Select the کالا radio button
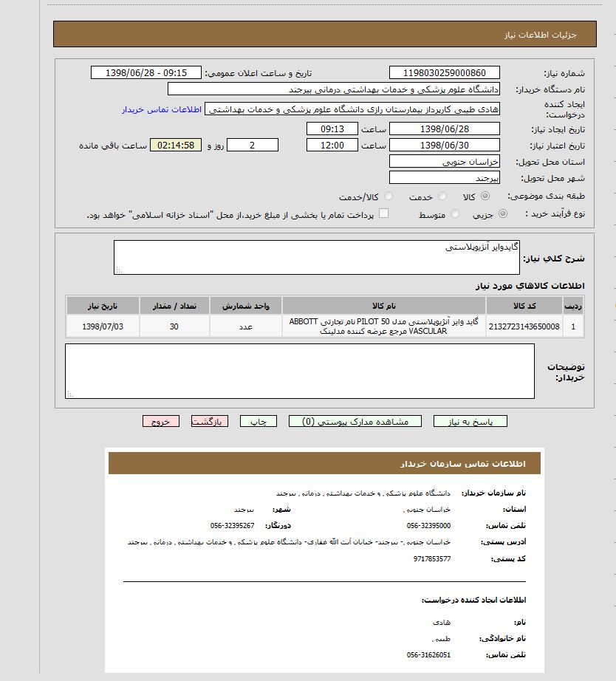 [x=485, y=196]
